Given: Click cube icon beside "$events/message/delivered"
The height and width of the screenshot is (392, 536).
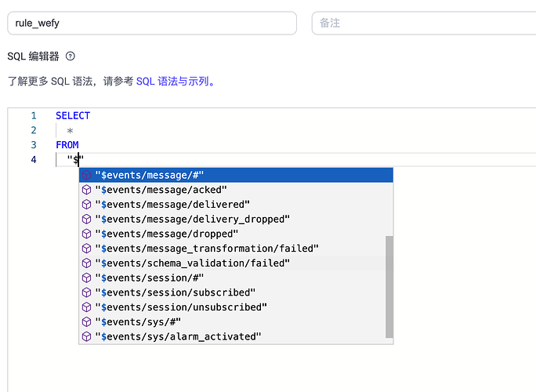Looking at the screenshot, I should (86, 205).
